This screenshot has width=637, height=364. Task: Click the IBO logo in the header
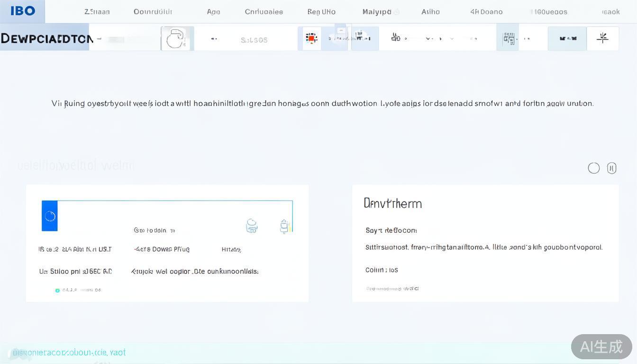point(23,11)
